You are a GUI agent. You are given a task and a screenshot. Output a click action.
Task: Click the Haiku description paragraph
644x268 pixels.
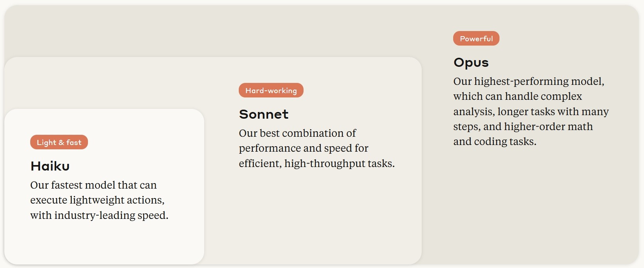pyautogui.click(x=99, y=200)
